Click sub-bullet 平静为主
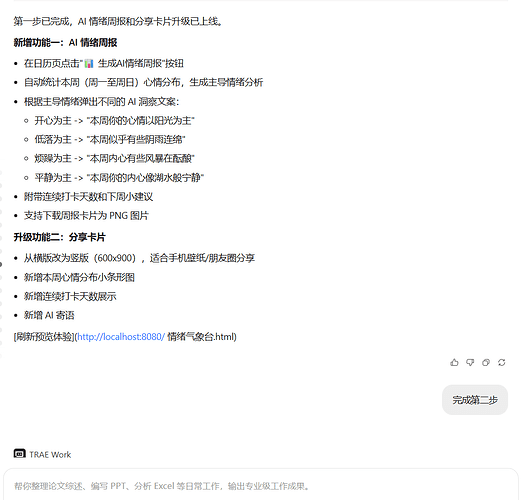525x500 pixels. [119, 177]
